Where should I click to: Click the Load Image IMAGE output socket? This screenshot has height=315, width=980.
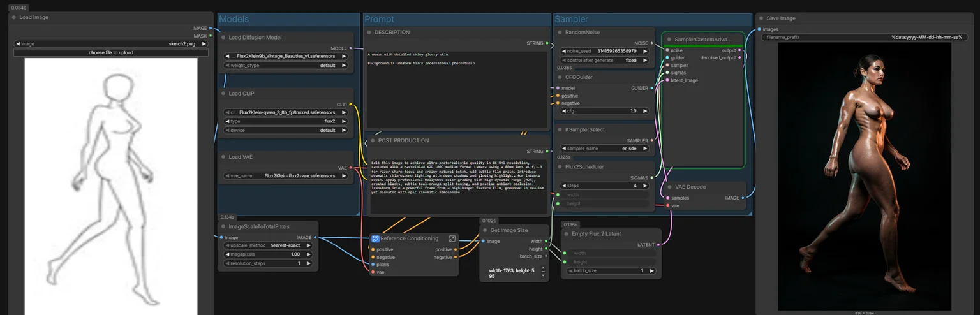(x=211, y=29)
